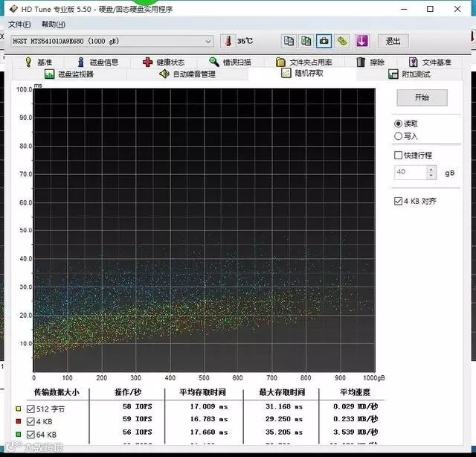This screenshot has height=457, width=476.
Task: Switch to the 健康状态 tab
Action: (x=164, y=63)
